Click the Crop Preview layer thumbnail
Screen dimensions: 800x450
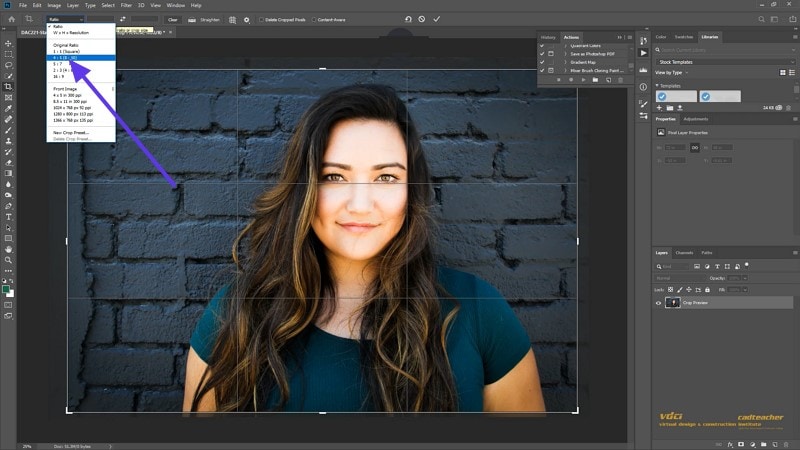672,303
